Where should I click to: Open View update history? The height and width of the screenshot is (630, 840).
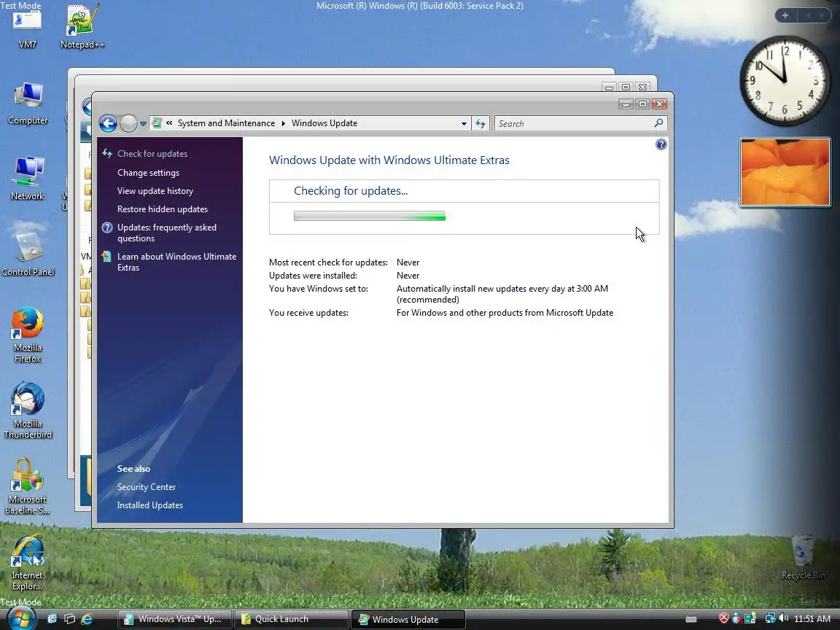(155, 191)
